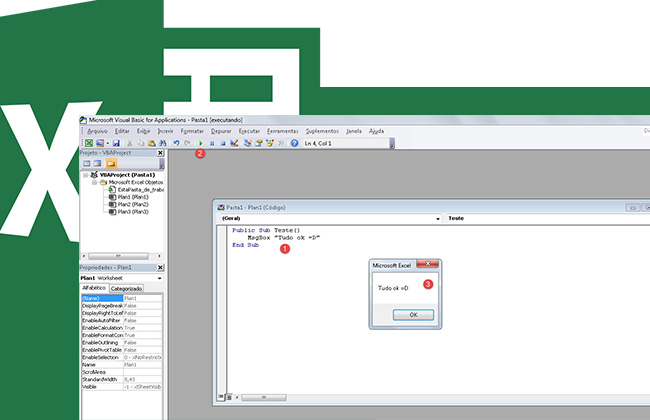The width and height of the screenshot is (650, 420).
Task: Select Plan1 (Plan1) in project tree
Action: (x=133, y=197)
